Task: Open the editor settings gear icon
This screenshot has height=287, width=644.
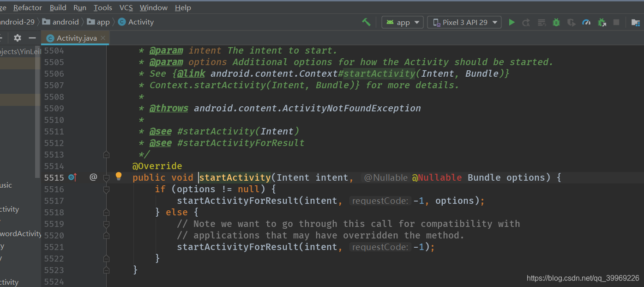Action: tap(17, 38)
